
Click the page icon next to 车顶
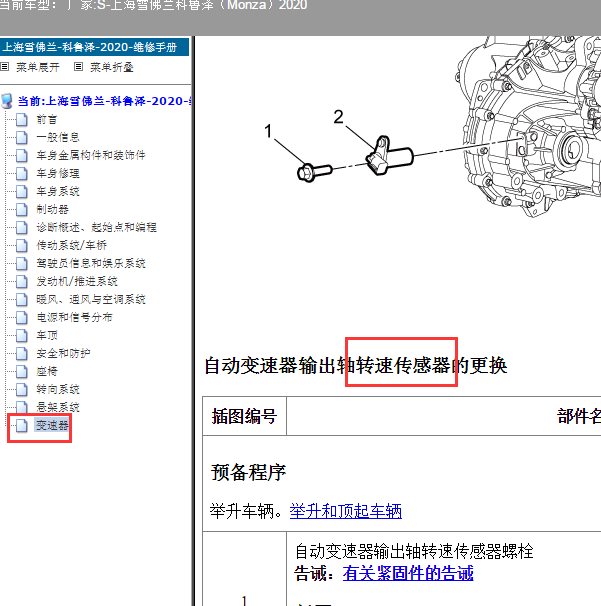click(x=22, y=335)
